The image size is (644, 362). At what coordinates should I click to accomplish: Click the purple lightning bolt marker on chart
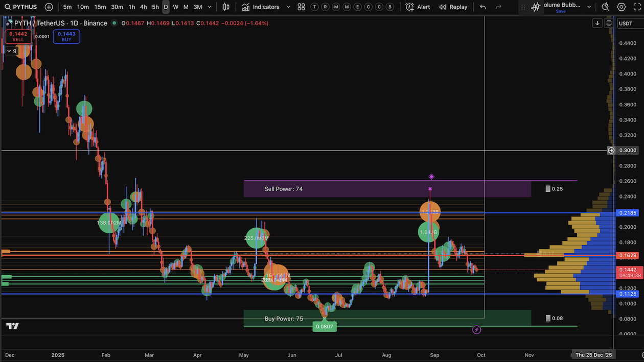(476, 330)
